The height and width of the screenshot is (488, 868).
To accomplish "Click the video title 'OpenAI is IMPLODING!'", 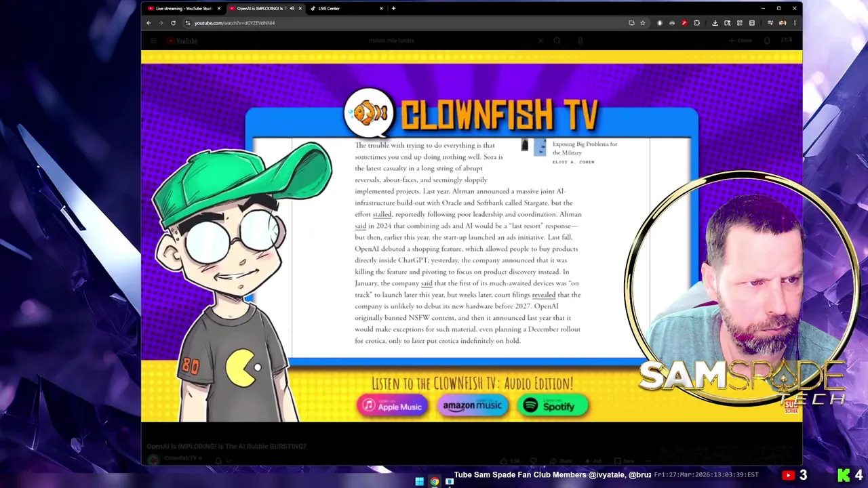I will pyautogui.click(x=226, y=446).
